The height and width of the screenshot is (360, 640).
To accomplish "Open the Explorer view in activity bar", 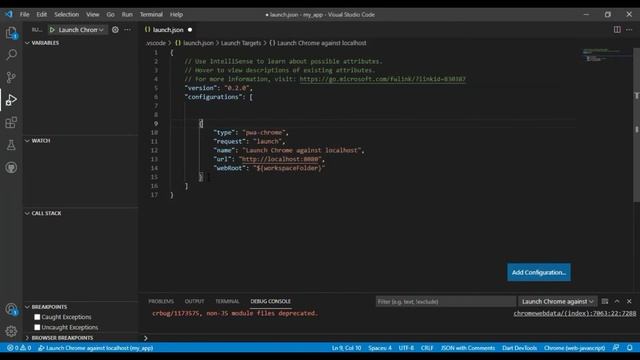I will [11, 33].
